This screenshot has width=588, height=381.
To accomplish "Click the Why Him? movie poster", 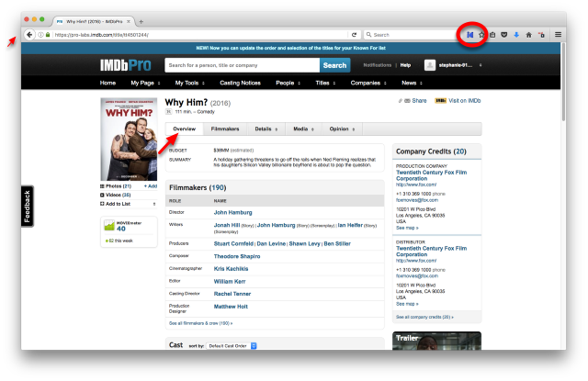I will click(x=129, y=140).
